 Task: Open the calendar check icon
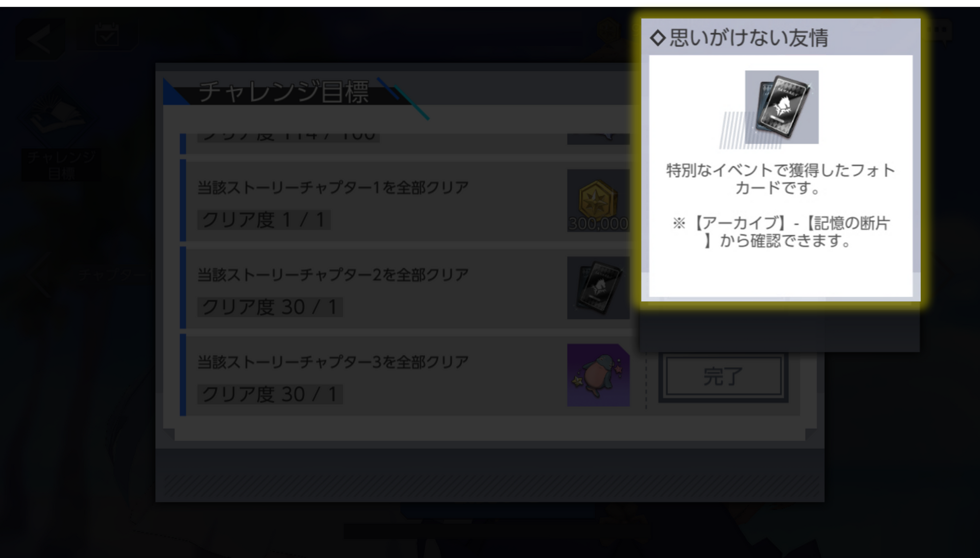[107, 35]
